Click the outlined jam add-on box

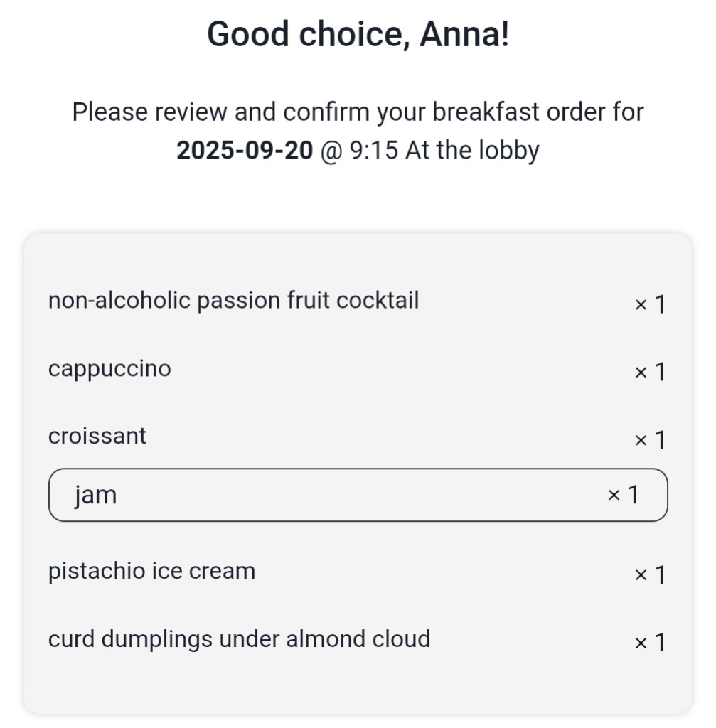point(358,495)
